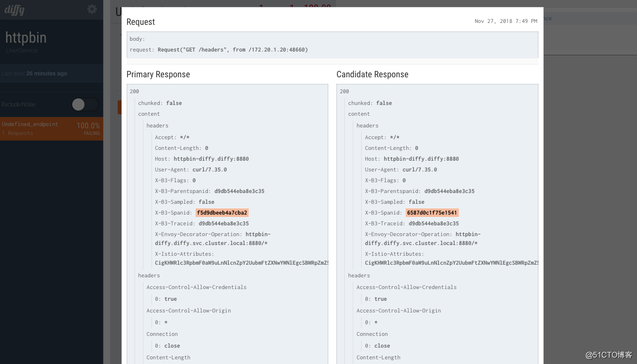Click the Candidate Response heading
This screenshot has height=364, width=637.
click(372, 74)
